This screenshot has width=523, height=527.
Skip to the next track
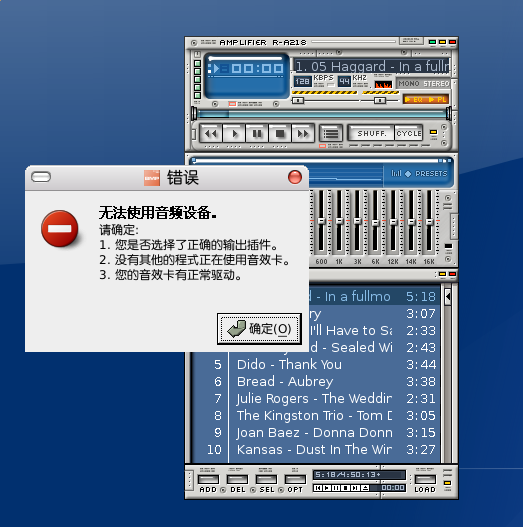(303, 134)
